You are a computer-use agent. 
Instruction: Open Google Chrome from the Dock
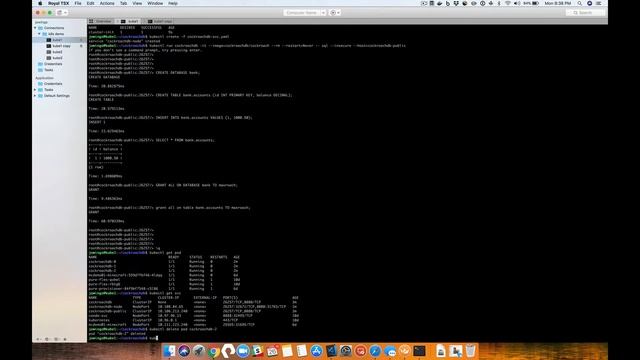[213, 351]
